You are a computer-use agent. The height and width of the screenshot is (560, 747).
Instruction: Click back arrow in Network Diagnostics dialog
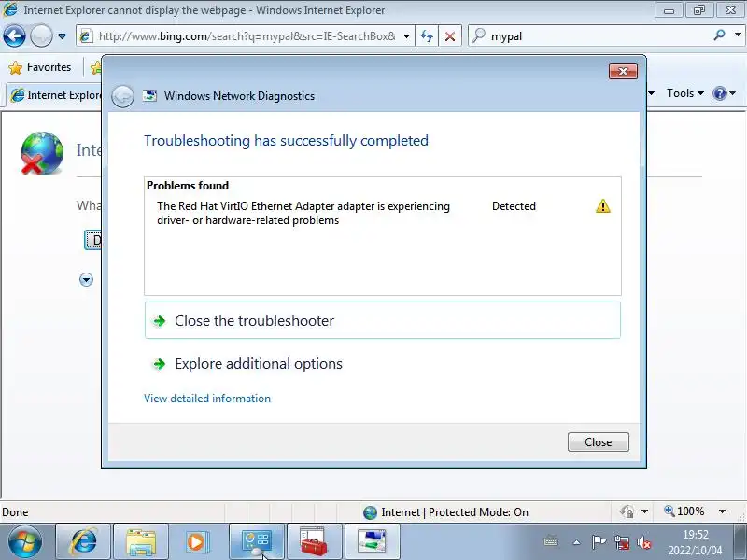tap(123, 96)
